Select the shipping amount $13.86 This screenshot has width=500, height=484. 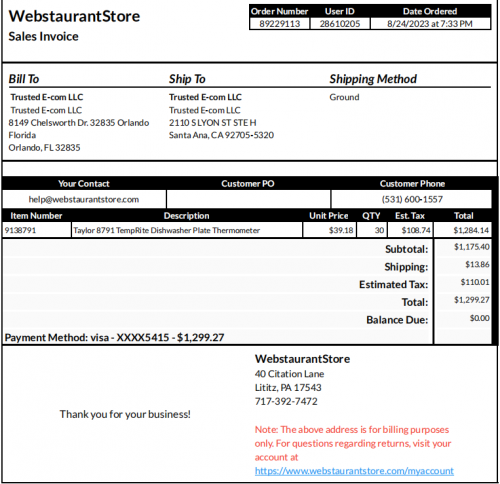tap(477, 265)
